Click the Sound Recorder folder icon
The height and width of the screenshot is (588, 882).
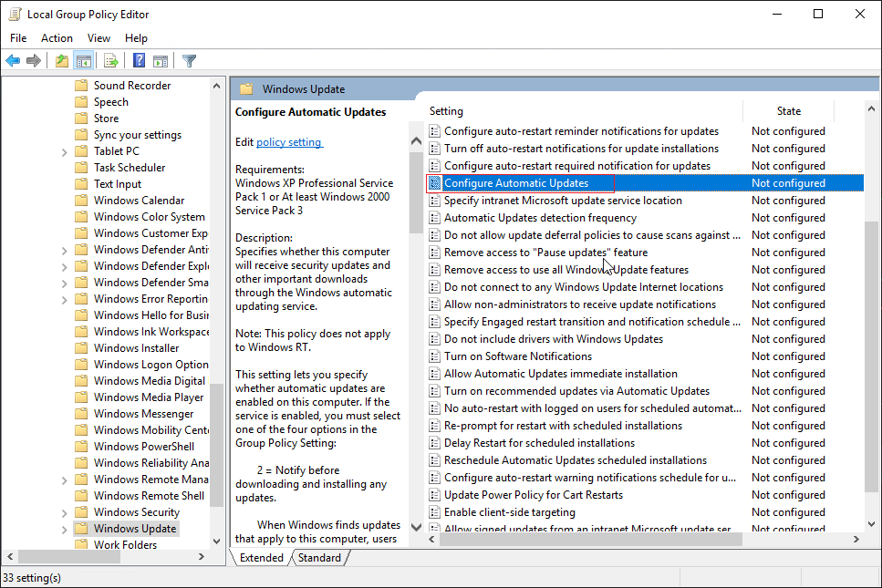81,86
